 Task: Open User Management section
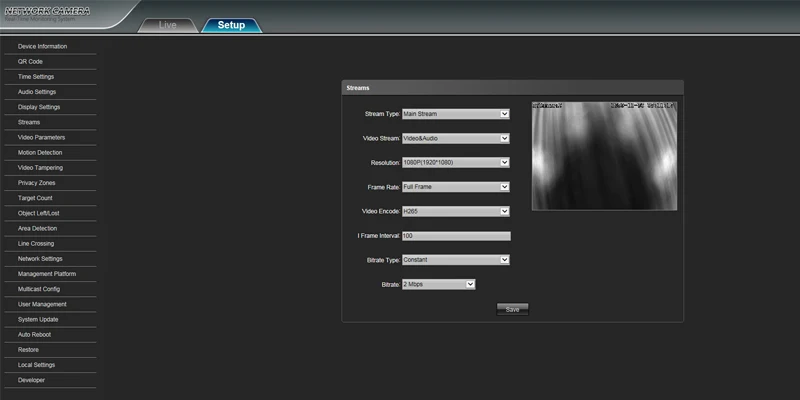(x=42, y=304)
